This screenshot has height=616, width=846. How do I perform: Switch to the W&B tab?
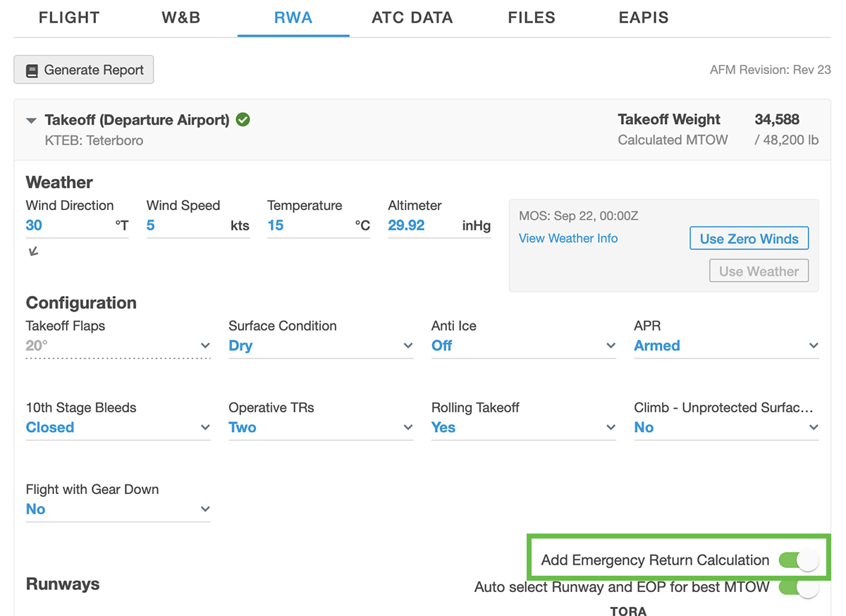click(x=181, y=18)
